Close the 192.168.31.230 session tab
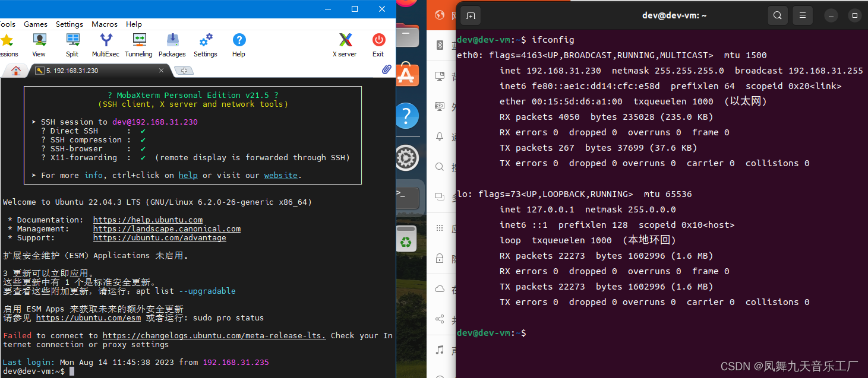Viewport: 868px width, 378px height. (x=161, y=71)
